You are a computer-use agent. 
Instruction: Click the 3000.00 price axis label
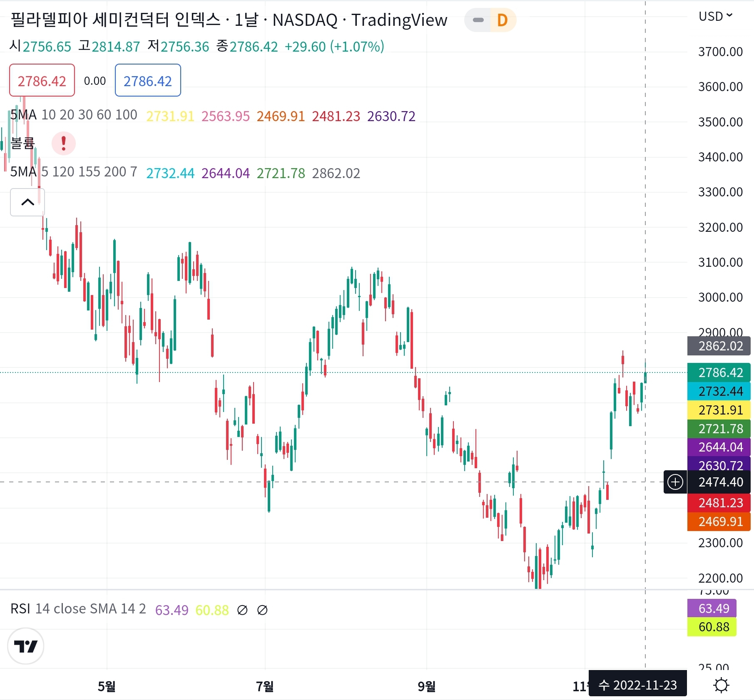tap(720, 298)
